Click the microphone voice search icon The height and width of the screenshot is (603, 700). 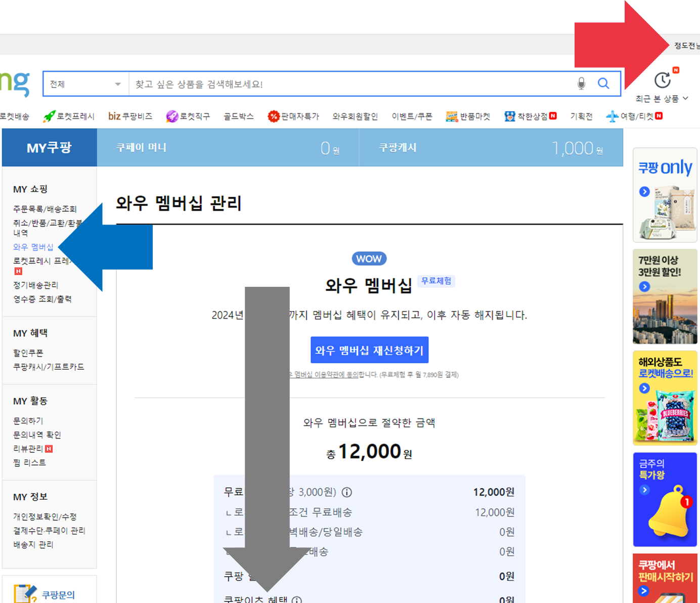[581, 83]
